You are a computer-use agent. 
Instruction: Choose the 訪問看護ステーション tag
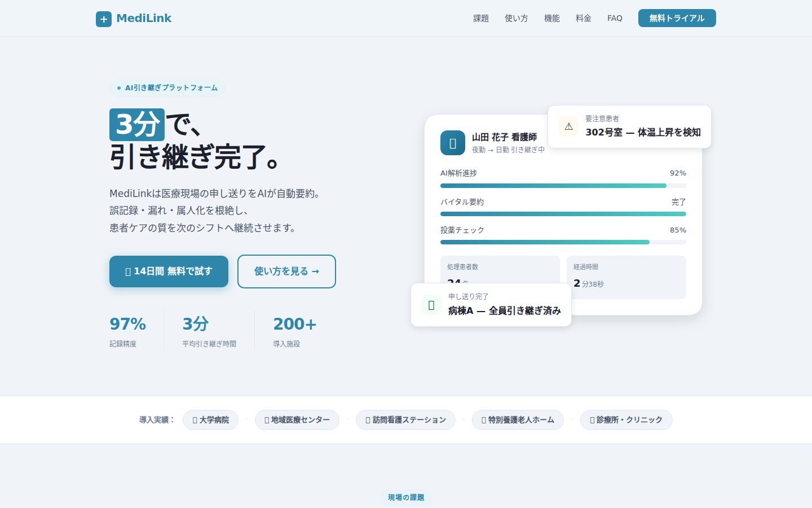(x=405, y=420)
